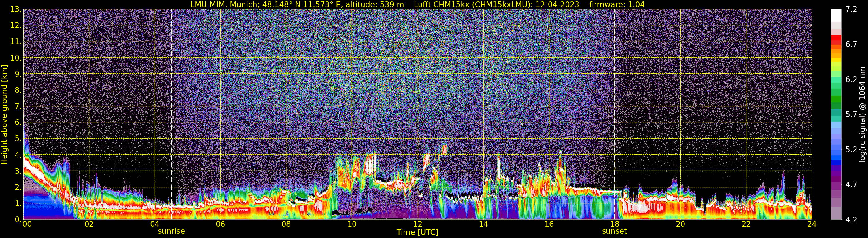Click the time tick label 24
The image size is (868, 238).
811,224
